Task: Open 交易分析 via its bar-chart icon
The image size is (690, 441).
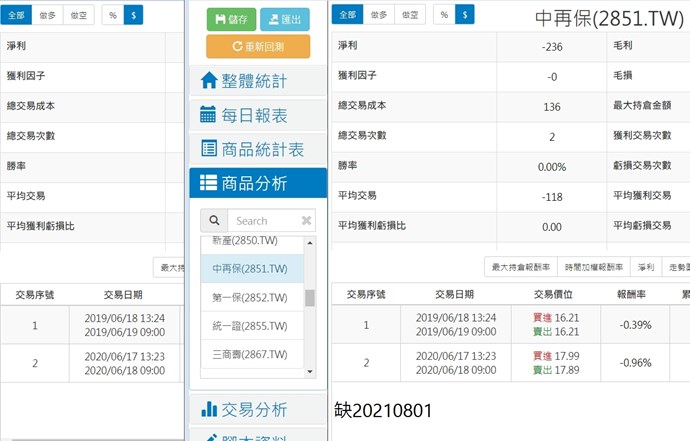Action: tap(209, 409)
